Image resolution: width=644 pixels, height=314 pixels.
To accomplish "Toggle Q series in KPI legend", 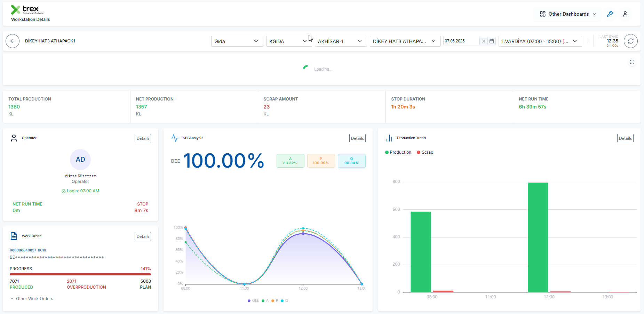I will (x=285, y=301).
